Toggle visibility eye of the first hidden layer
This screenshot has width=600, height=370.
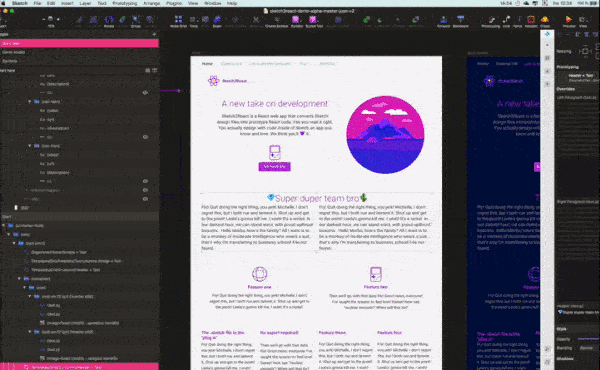point(145,93)
